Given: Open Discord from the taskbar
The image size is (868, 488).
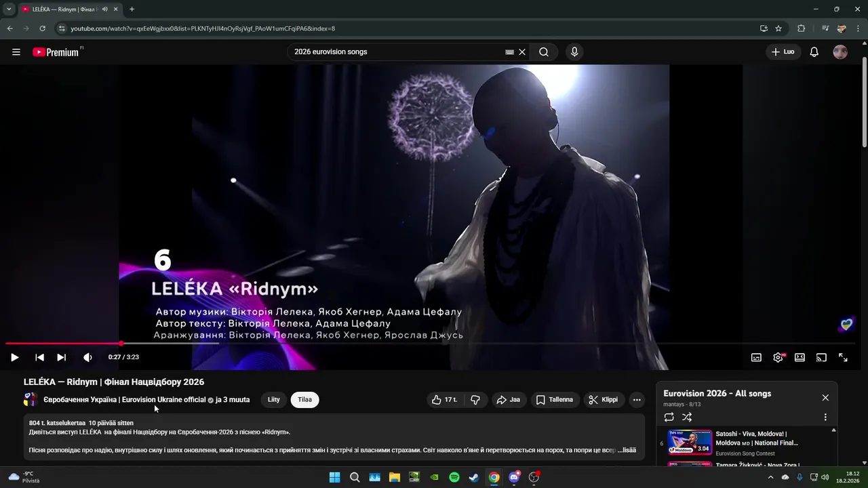Looking at the screenshot, I should click(514, 477).
